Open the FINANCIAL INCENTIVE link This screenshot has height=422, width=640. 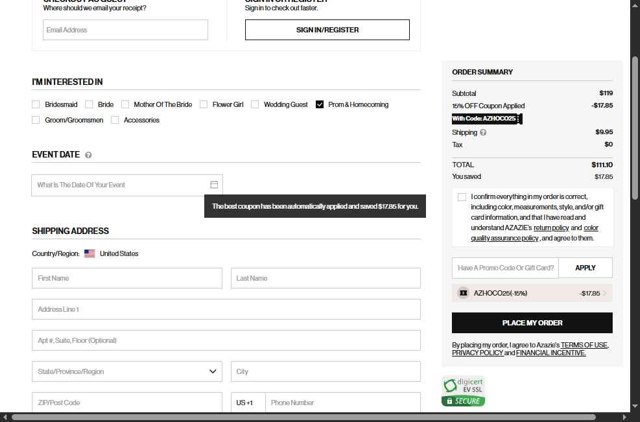[551, 353]
